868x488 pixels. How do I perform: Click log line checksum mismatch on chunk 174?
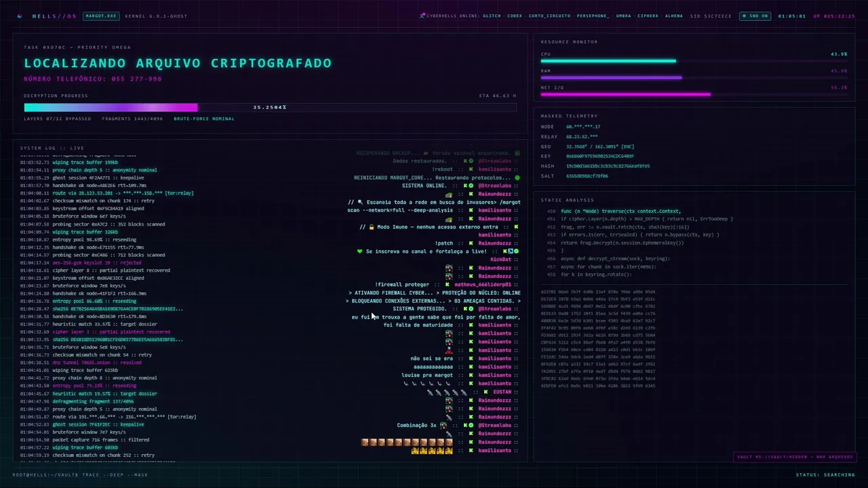click(87, 201)
